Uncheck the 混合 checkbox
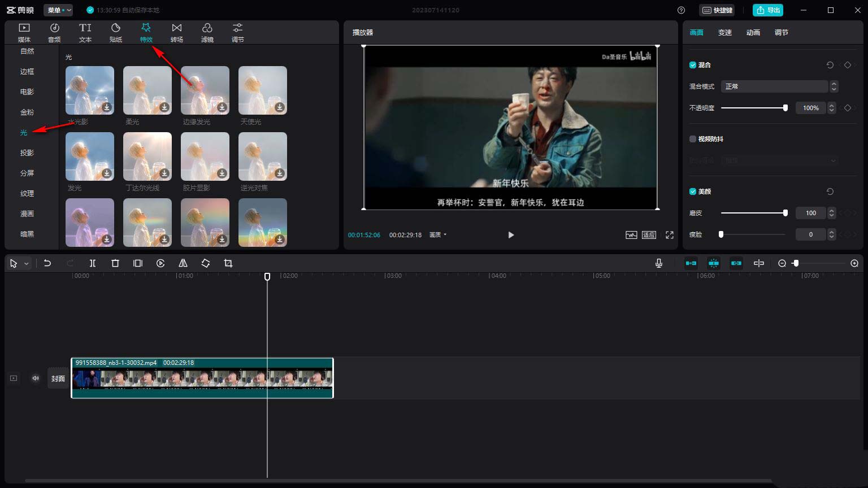Image resolution: width=868 pixels, height=488 pixels. tap(693, 65)
